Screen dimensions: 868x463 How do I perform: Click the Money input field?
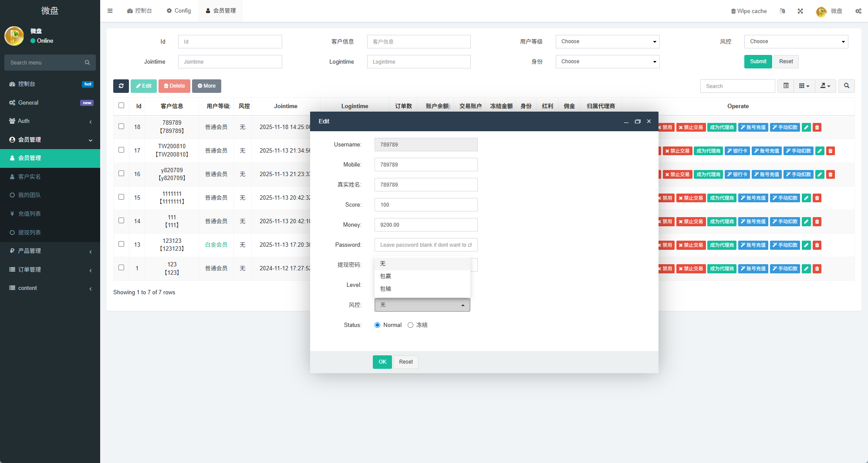(x=426, y=225)
